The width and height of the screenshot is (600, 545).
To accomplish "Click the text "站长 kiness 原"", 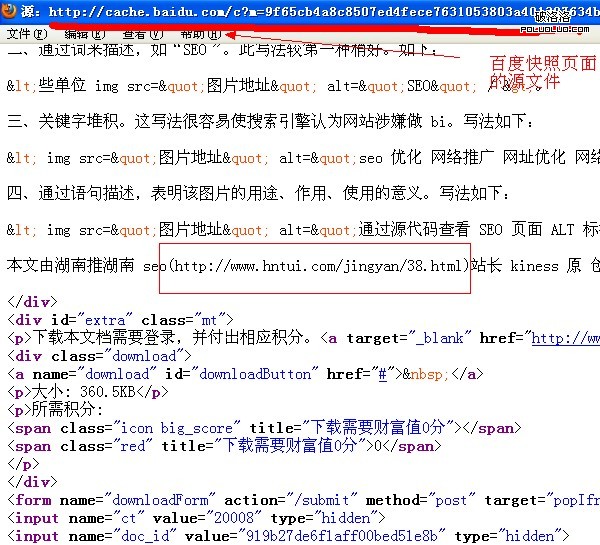I will tap(525, 265).
